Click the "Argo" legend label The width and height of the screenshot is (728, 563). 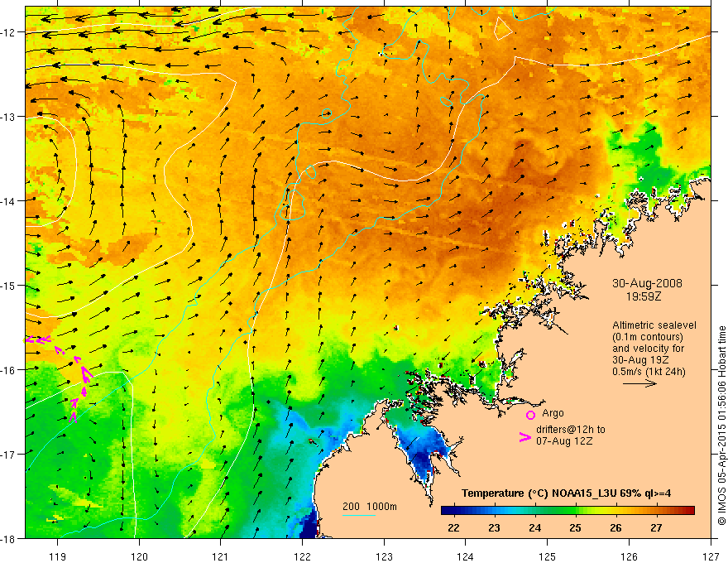[553, 413]
